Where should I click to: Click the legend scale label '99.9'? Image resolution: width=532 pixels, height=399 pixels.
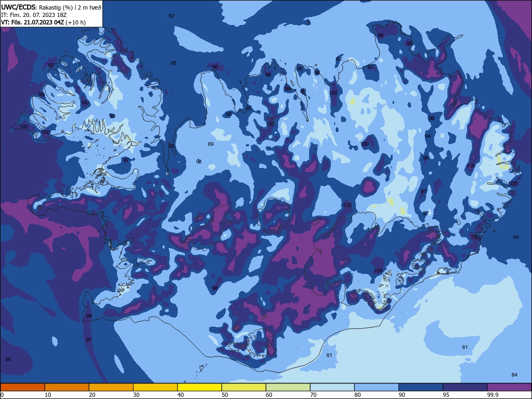(493, 395)
